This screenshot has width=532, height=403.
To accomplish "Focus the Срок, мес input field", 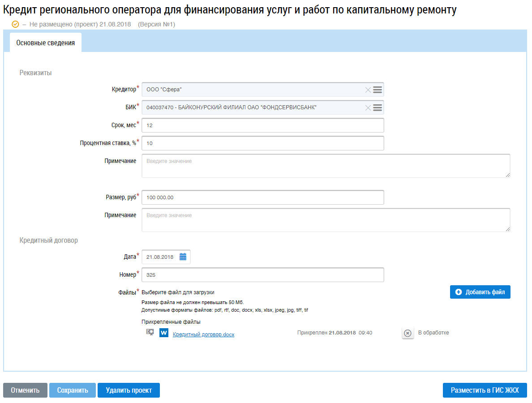I will (262, 125).
